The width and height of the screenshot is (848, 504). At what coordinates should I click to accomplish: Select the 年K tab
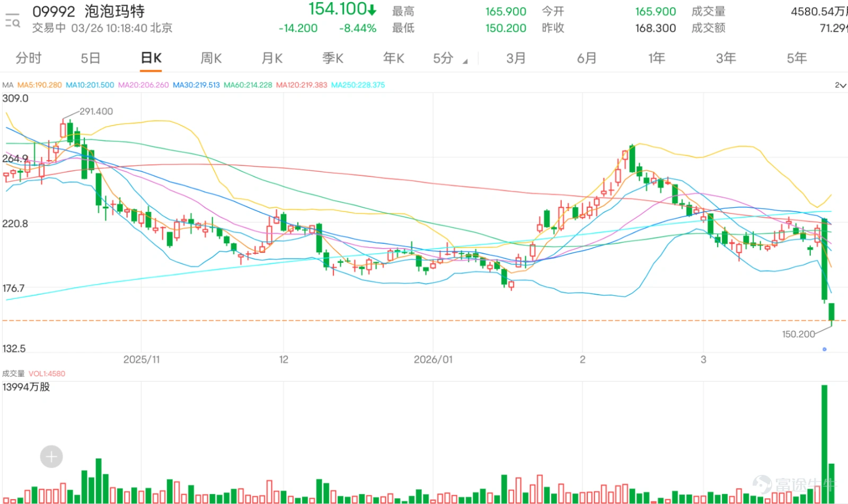coord(394,58)
